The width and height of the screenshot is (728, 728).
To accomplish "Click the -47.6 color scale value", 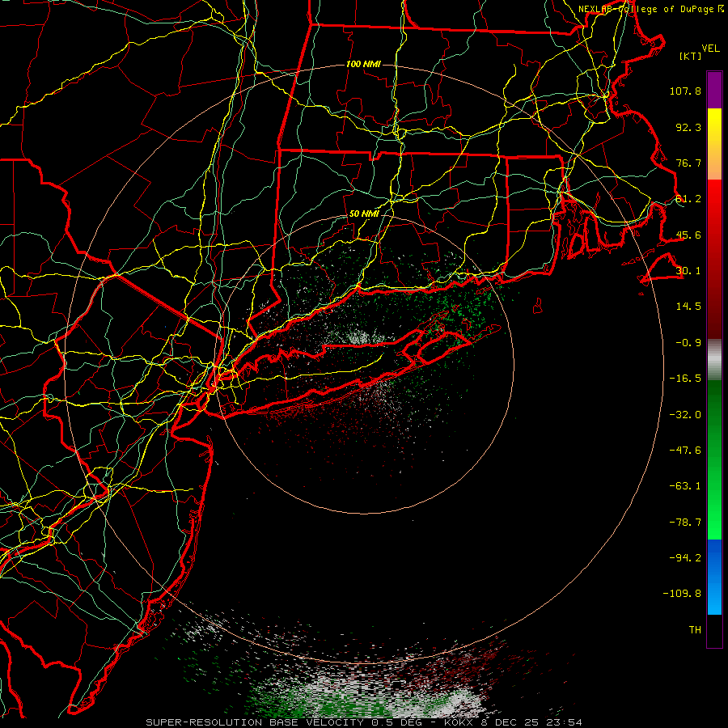I will tap(685, 451).
